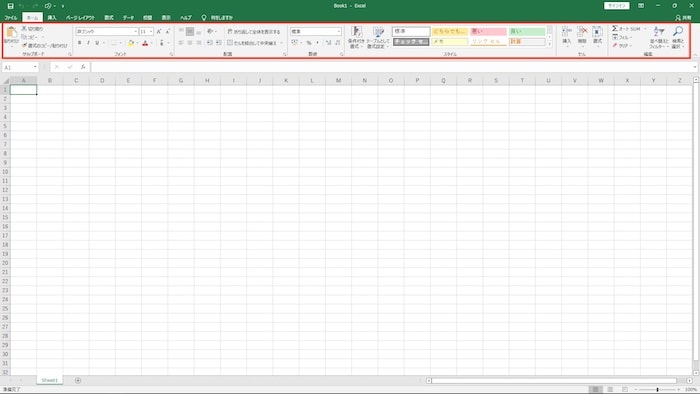This screenshot has width=700, height=394.
Task: Open the File menu tab
Action: (x=11, y=17)
